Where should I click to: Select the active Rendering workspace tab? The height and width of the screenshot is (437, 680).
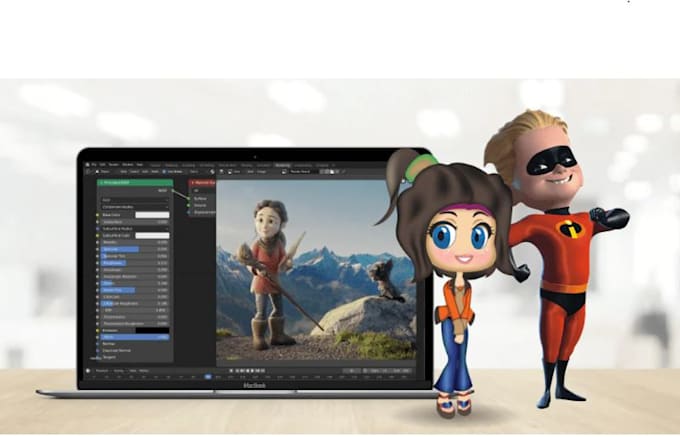[x=283, y=165]
